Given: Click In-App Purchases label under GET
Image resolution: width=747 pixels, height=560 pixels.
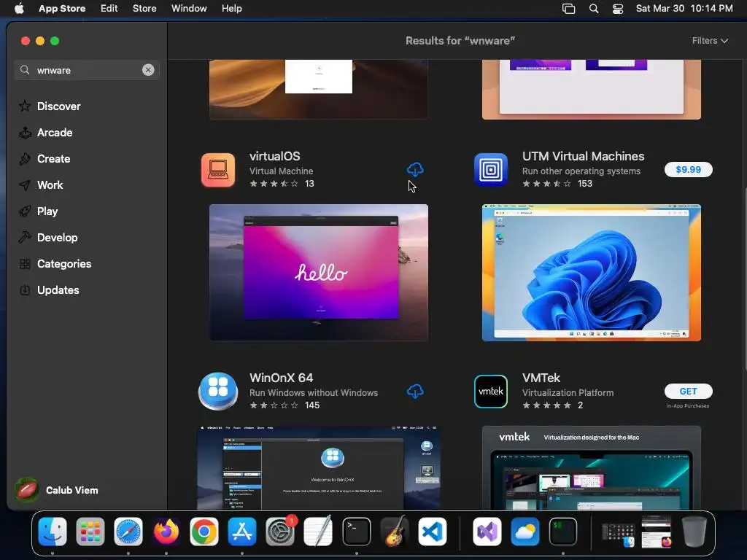Looking at the screenshot, I should click(688, 406).
